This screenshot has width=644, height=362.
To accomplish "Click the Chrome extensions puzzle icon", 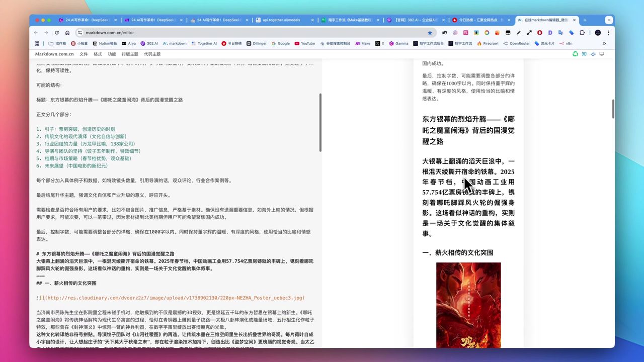I will 582,33.
